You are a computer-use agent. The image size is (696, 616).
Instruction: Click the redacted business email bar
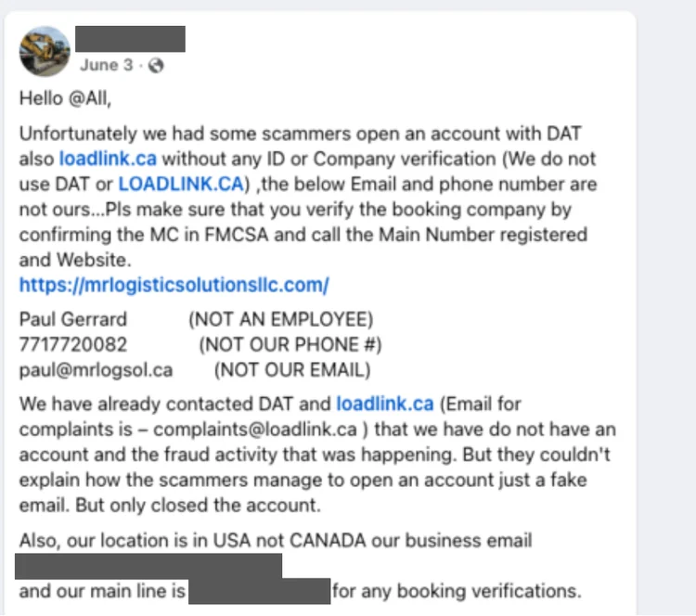(148, 565)
